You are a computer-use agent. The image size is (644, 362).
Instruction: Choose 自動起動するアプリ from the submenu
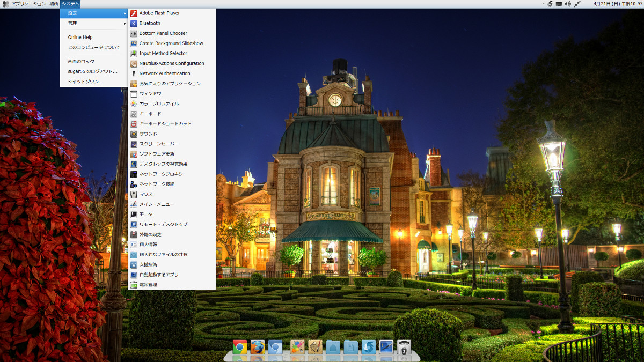(172, 275)
